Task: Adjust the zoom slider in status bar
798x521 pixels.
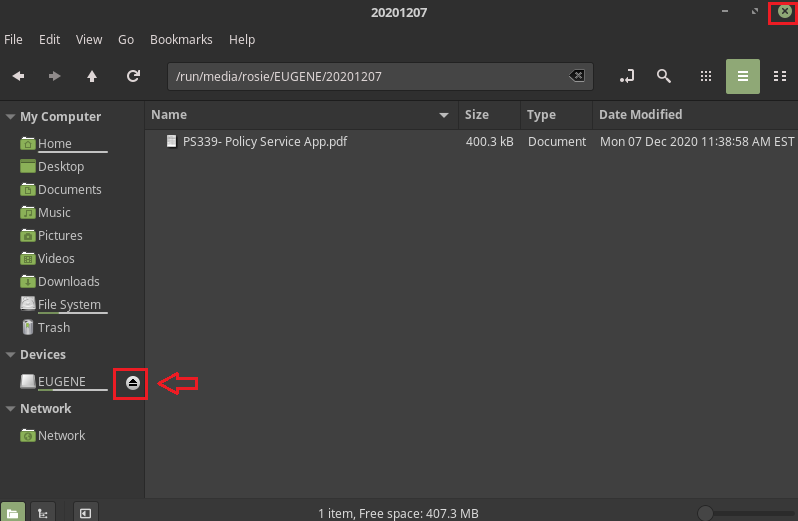Action: tap(705, 513)
